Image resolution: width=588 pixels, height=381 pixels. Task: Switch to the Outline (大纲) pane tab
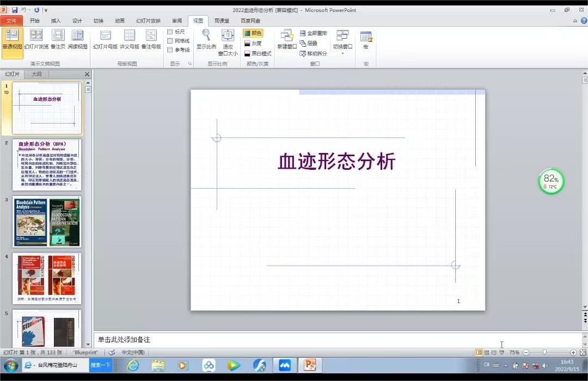(x=36, y=74)
